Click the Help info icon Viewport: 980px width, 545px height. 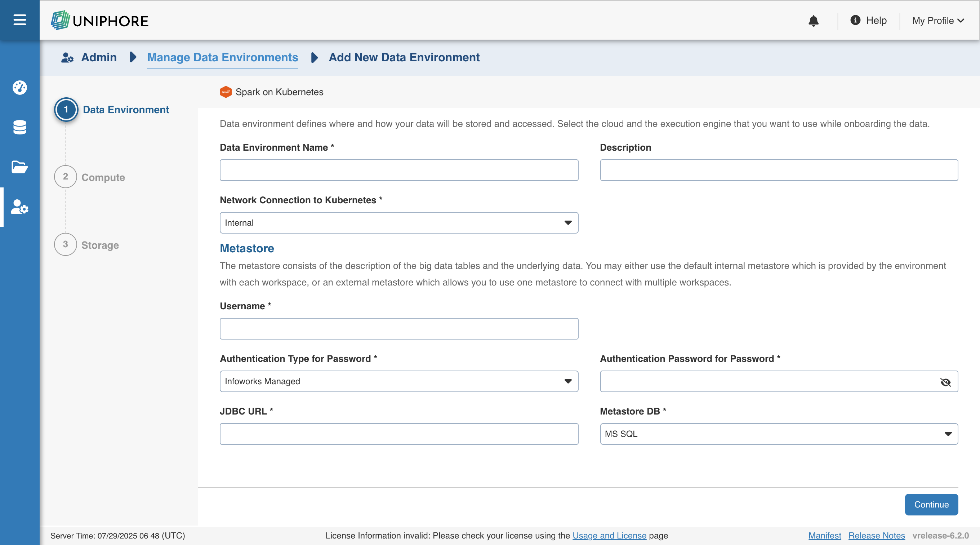pos(855,20)
